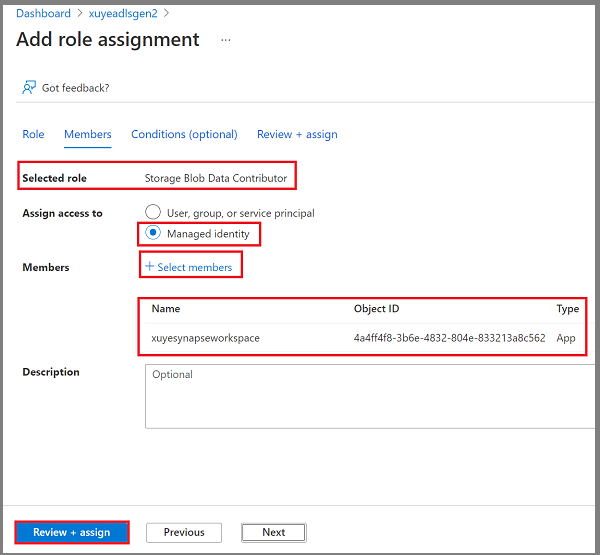Select User, group, or service principal option
This screenshot has height=555, width=600.
(153, 212)
